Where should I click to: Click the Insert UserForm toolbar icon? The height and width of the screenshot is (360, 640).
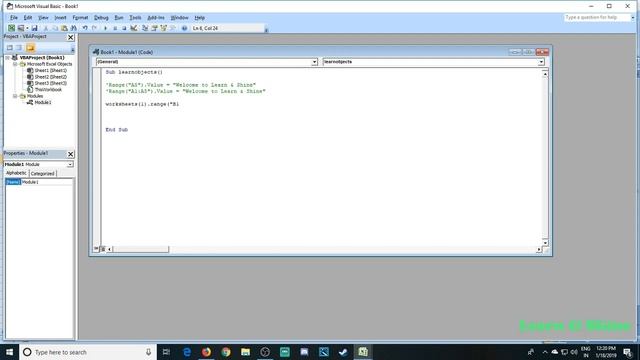tap(21, 28)
